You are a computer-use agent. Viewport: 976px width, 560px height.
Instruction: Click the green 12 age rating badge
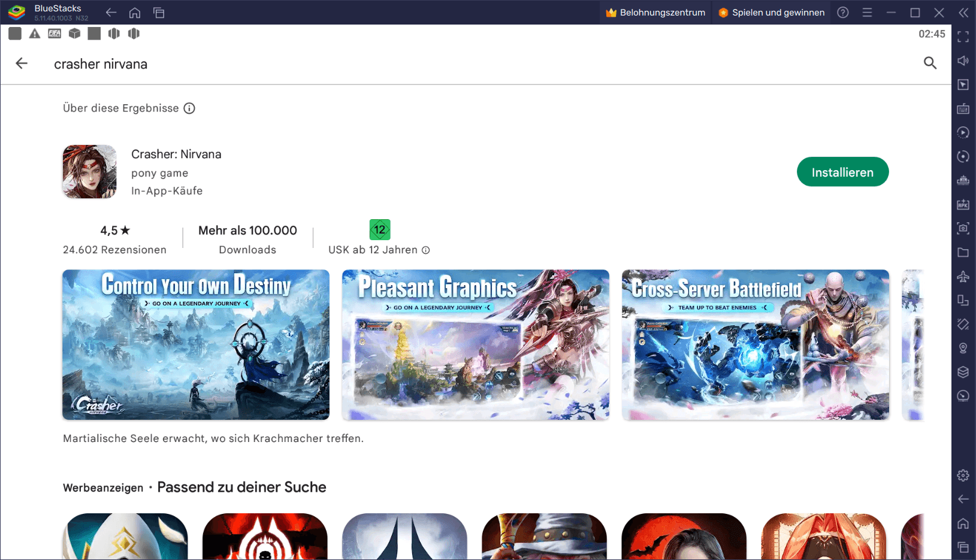(x=380, y=229)
